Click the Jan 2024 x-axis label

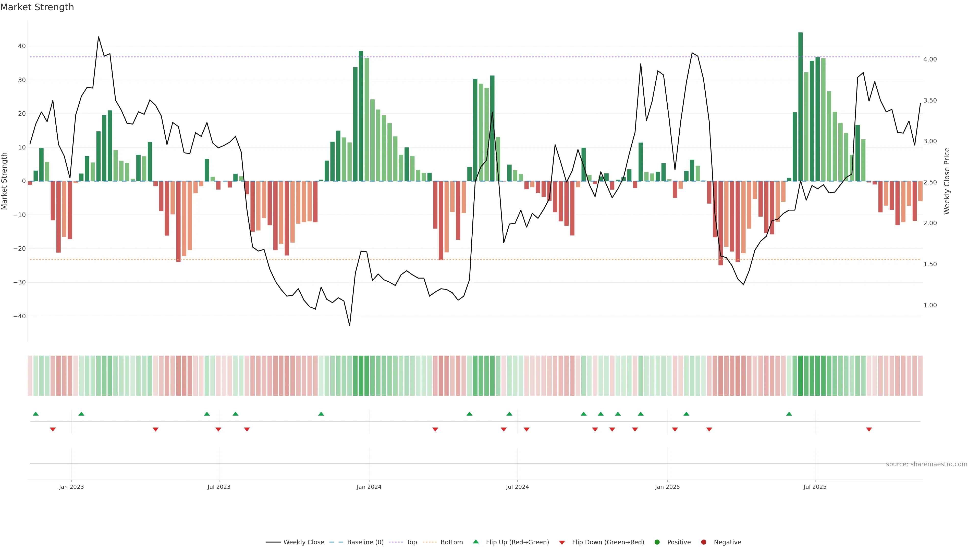click(369, 487)
